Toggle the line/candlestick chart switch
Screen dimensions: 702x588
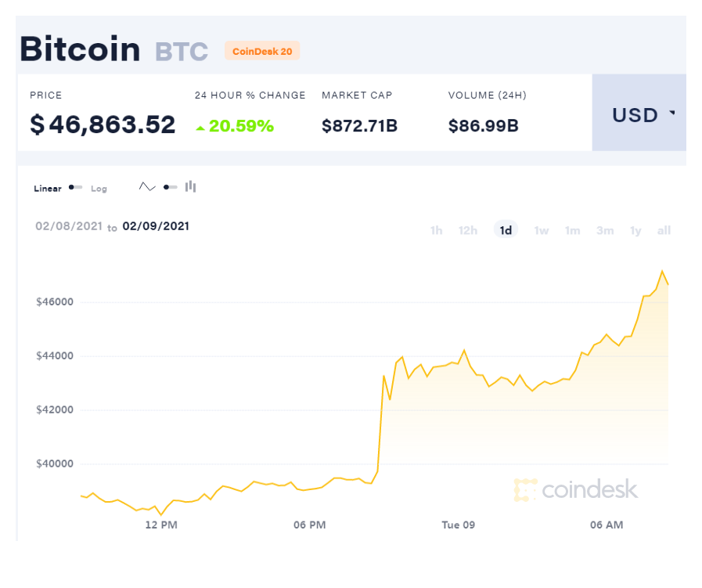(170, 187)
